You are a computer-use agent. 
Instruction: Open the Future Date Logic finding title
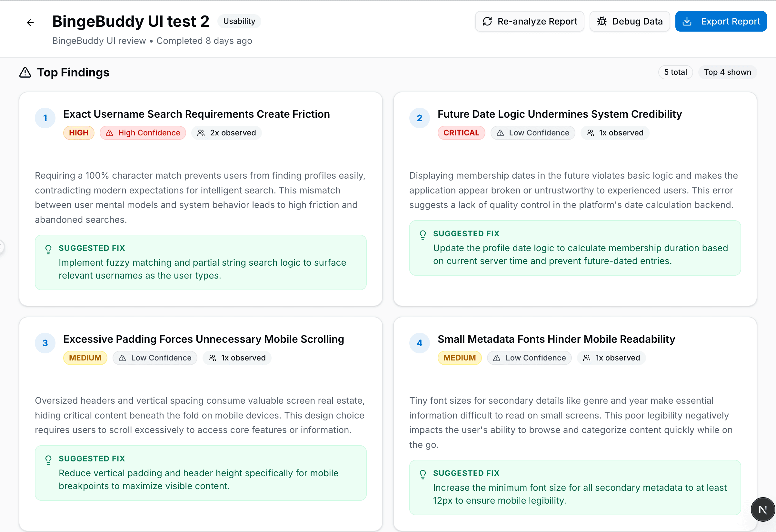(559, 114)
